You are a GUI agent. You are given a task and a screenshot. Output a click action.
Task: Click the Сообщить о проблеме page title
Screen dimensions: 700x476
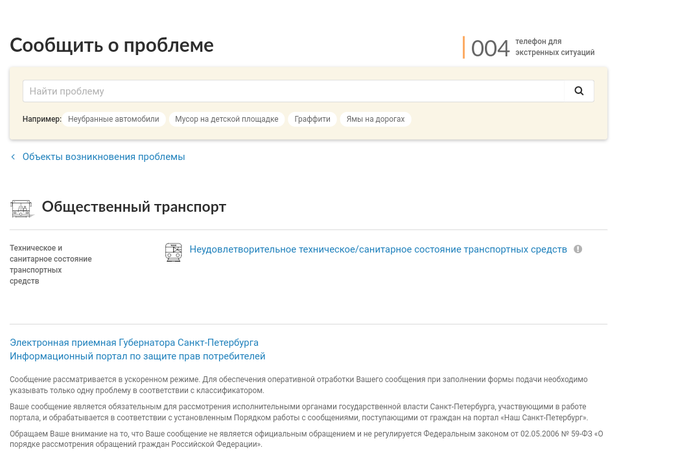(x=112, y=45)
